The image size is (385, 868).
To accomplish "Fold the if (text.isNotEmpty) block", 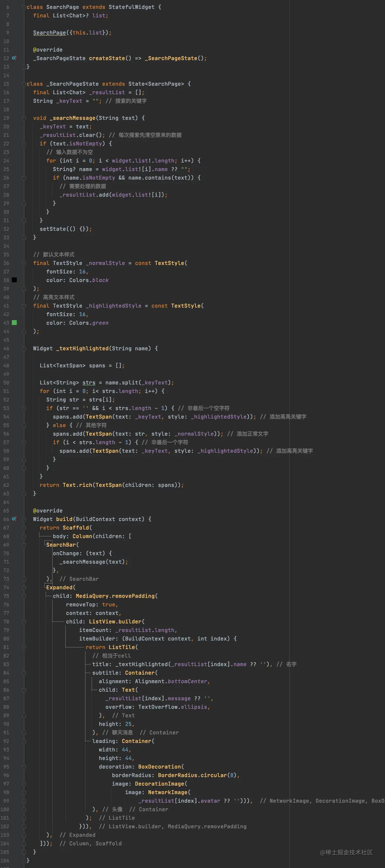I will coord(24,143).
